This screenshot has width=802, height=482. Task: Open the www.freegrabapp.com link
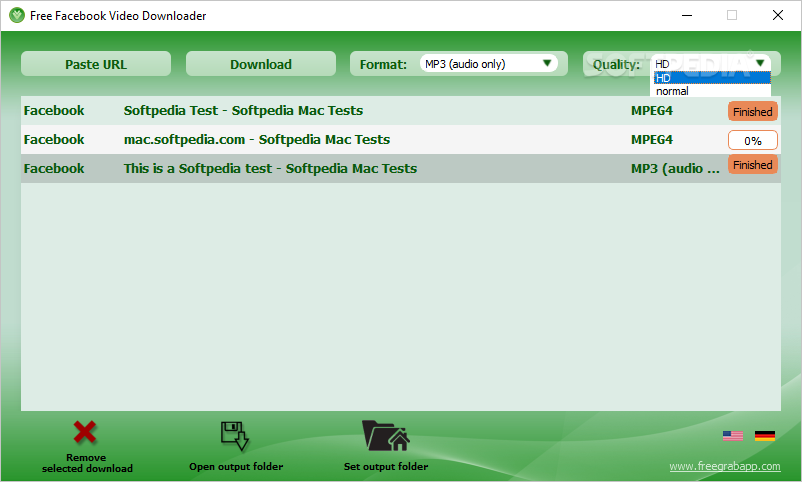coord(725,466)
